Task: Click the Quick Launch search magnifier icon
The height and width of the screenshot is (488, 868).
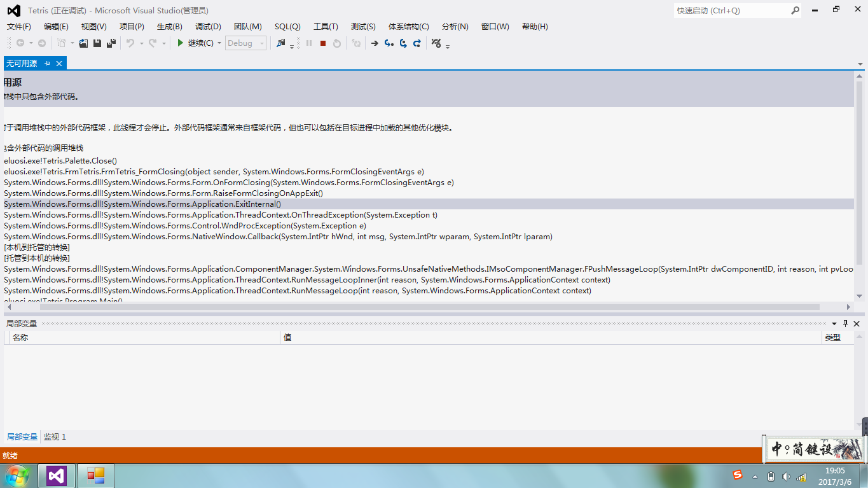Action: coord(795,10)
